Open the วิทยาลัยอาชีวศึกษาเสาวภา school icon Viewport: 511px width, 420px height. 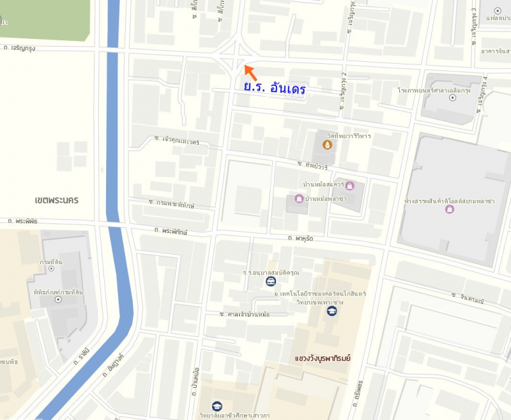point(217,407)
